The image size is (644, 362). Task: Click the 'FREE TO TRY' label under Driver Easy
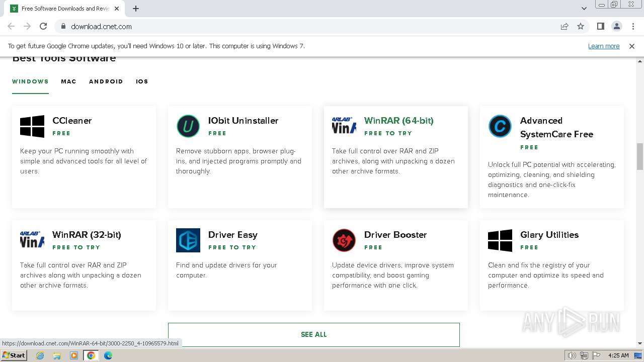(x=232, y=247)
